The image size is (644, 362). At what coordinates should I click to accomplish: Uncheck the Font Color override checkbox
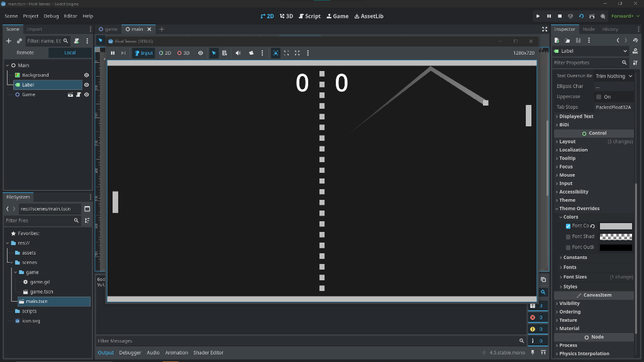pos(569,226)
